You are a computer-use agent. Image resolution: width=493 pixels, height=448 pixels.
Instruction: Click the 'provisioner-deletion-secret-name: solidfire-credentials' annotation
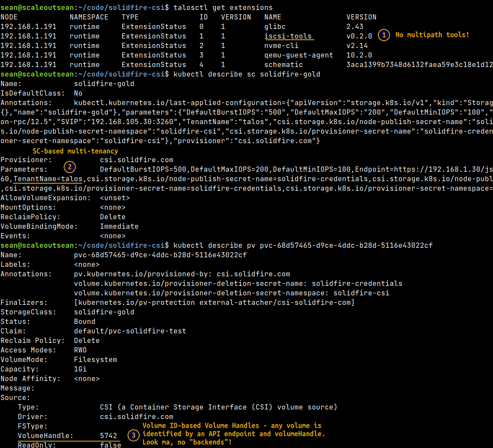point(238,284)
